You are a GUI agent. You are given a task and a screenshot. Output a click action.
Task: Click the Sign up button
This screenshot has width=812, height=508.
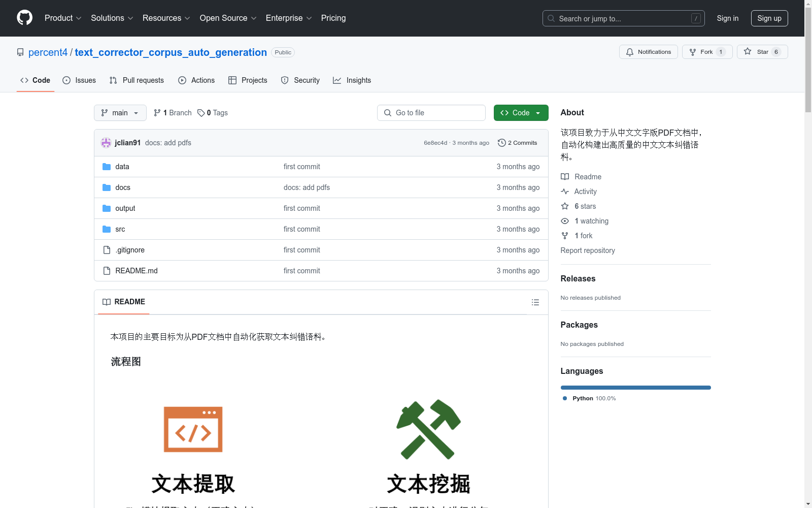[769, 18]
